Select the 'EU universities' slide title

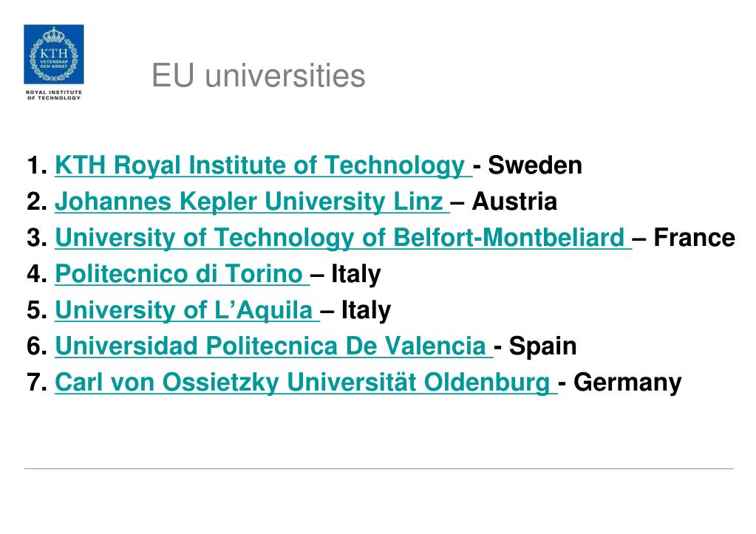(x=259, y=75)
